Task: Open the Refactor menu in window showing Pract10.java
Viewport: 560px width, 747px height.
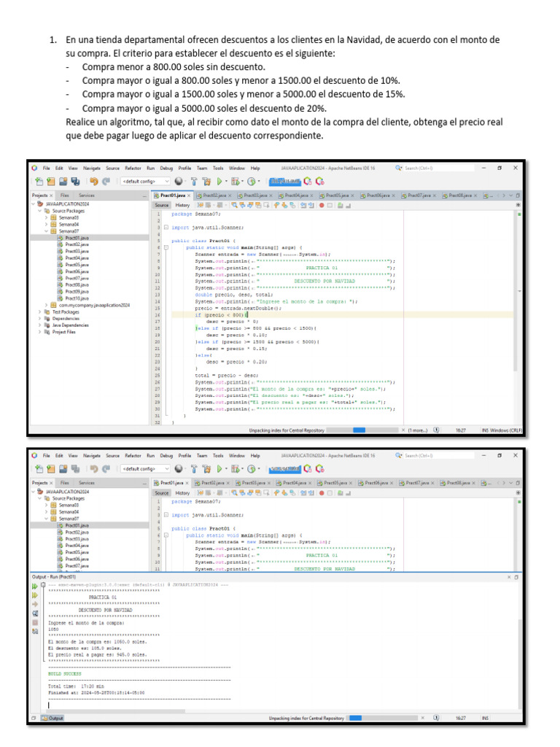Action: (x=133, y=169)
